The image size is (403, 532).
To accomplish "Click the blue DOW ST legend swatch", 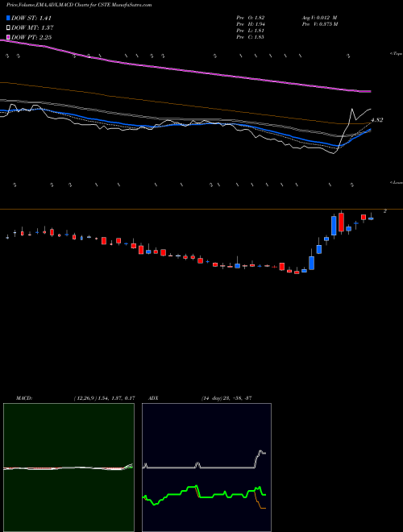I will point(8,18).
